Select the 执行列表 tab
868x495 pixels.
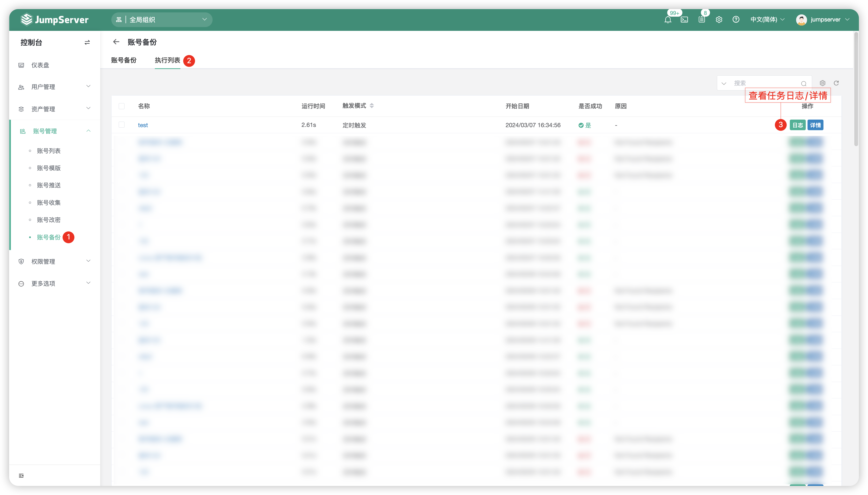[167, 60]
